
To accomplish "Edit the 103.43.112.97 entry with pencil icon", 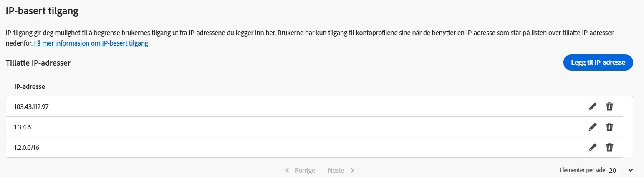I will (593, 106).
